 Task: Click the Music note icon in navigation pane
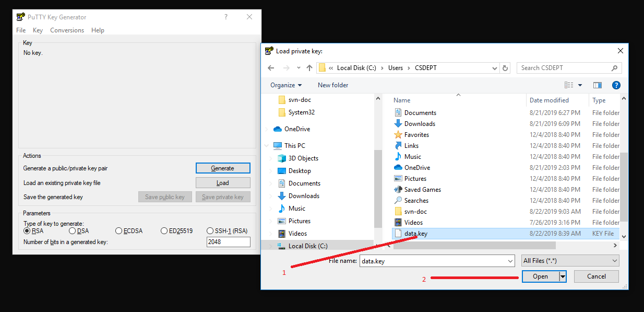point(282,209)
